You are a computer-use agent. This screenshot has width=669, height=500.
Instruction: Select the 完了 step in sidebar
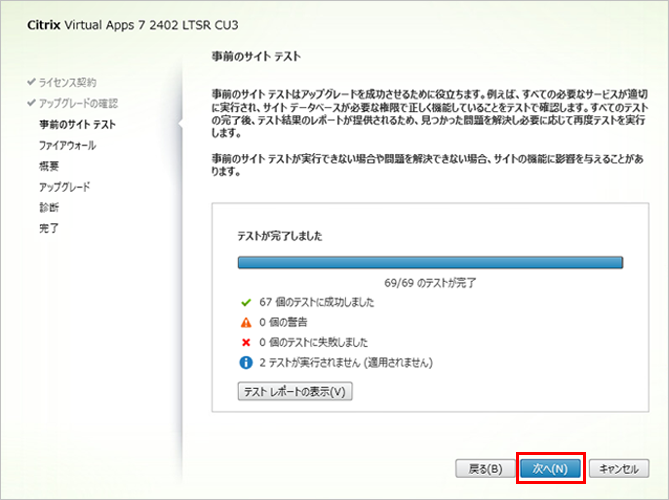click(49, 229)
